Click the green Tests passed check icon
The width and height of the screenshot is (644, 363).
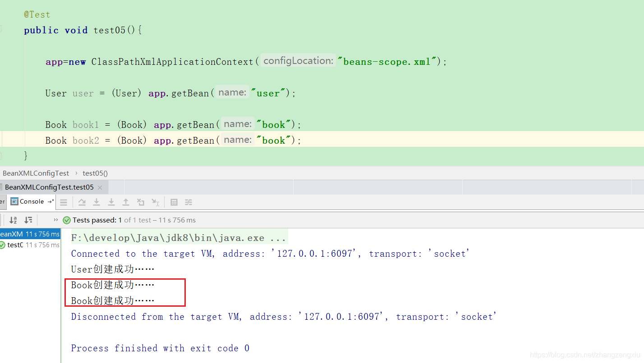(x=67, y=220)
